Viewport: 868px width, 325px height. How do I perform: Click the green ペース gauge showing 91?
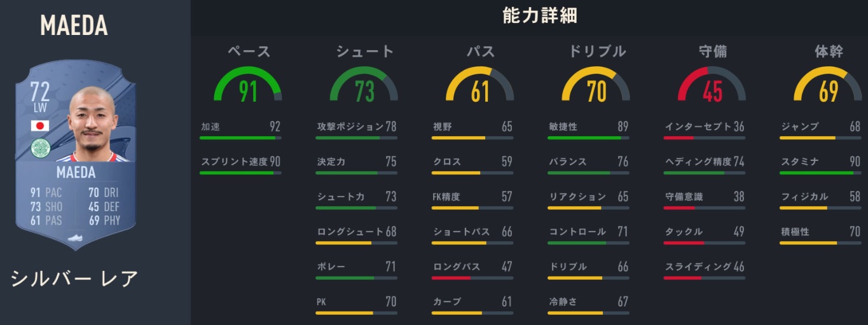pos(248,86)
